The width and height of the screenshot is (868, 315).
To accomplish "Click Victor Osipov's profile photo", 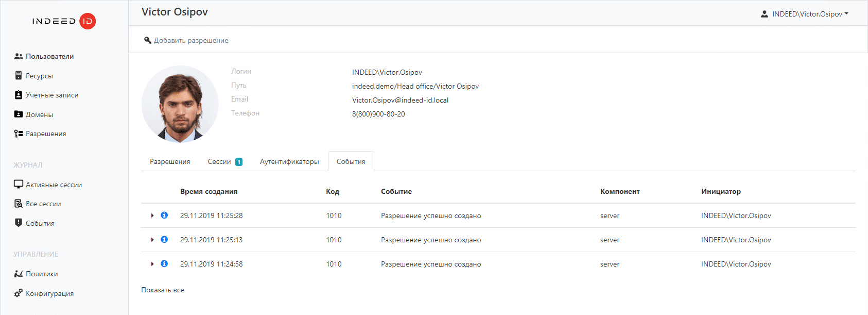I will [180, 104].
